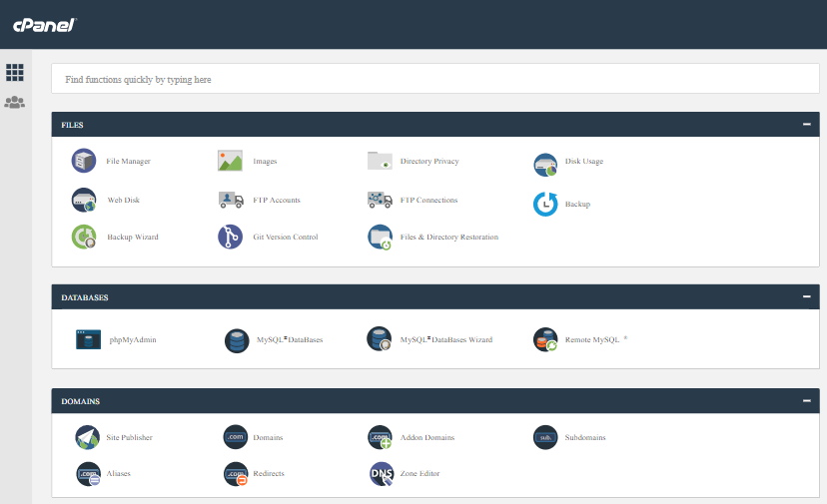Open the DNS Zone Editor icon

[381, 473]
